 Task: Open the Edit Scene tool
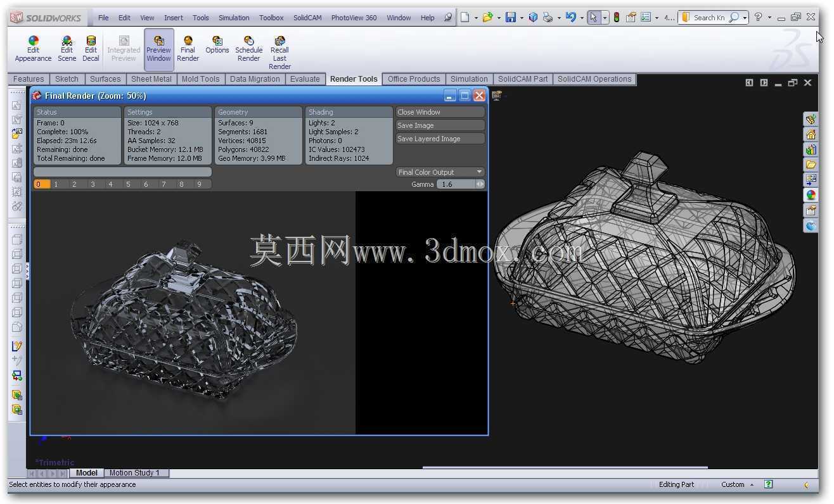(67, 49)
